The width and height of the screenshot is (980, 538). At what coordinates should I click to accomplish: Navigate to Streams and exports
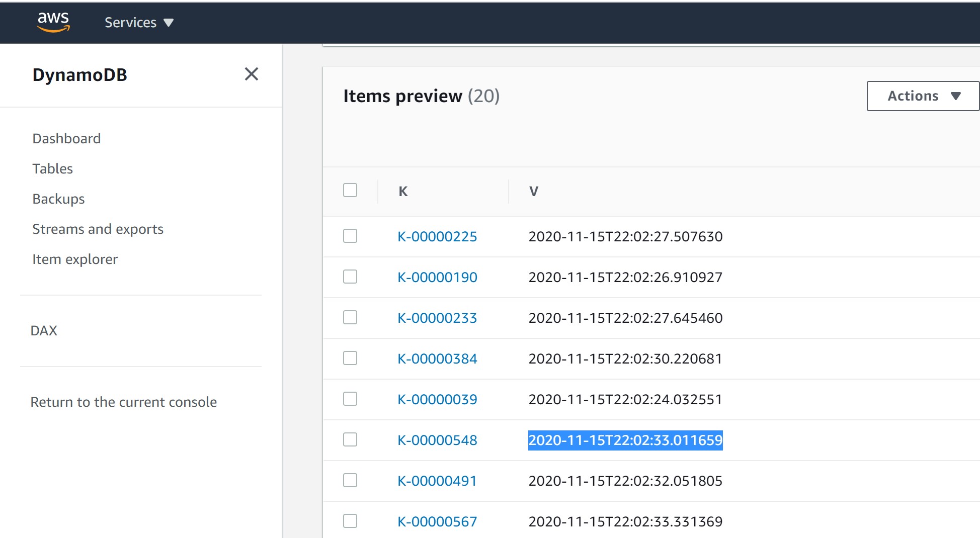[98, 229]
